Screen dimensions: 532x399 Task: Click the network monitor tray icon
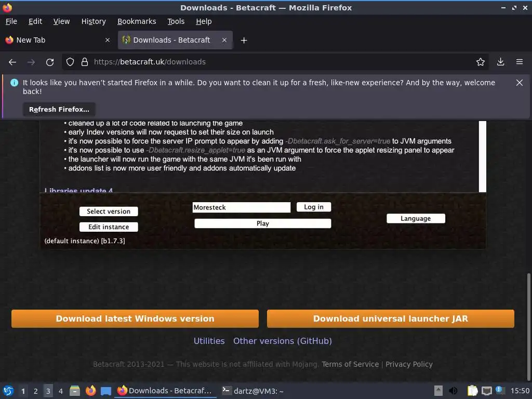[486, 391]
